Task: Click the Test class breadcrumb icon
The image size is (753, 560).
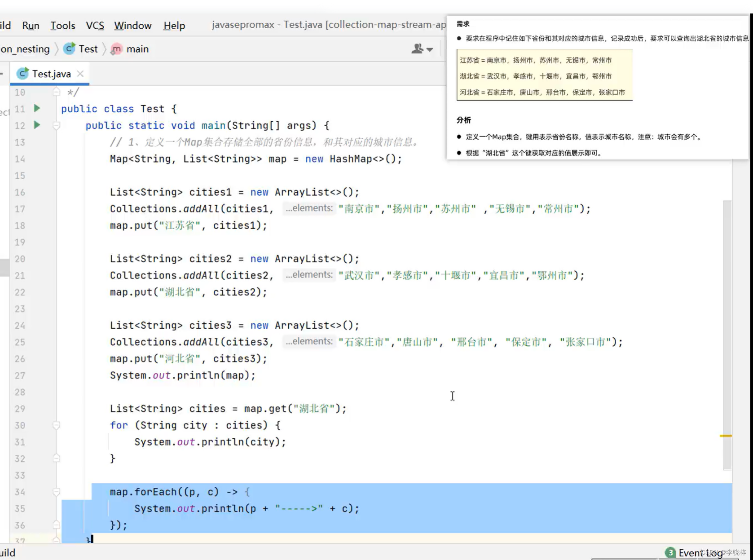Action: point(69,49)
